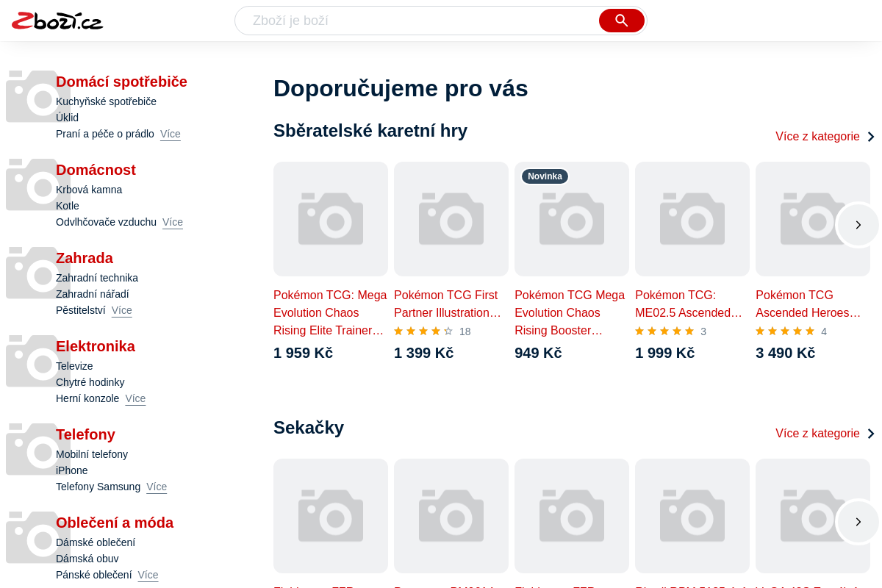This screenshot has width=882, height=588.
Task: Expand Více under Zahrada
Action: (x=122, y=310)
